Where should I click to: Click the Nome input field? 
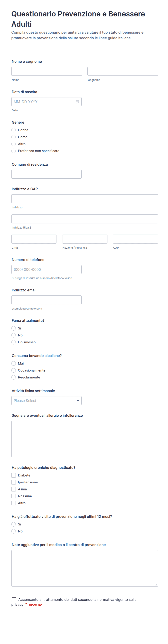click(x=47, y=71)
